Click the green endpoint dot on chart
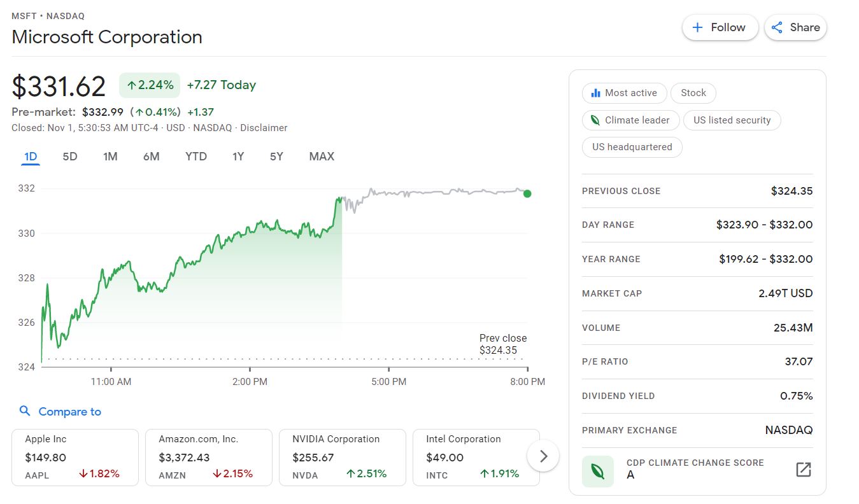859x504 pixels. coord(527,193)
